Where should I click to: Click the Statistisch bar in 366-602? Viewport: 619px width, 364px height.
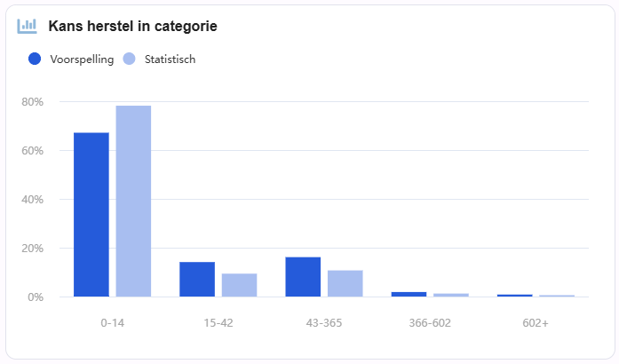point(451,296)
